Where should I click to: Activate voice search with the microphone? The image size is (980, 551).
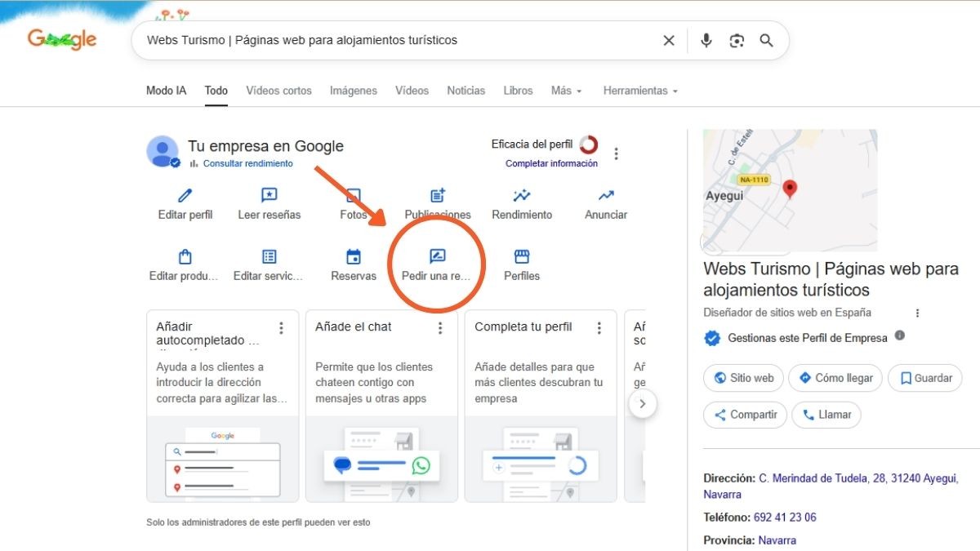pyautogui.click(x=706, y=39)
